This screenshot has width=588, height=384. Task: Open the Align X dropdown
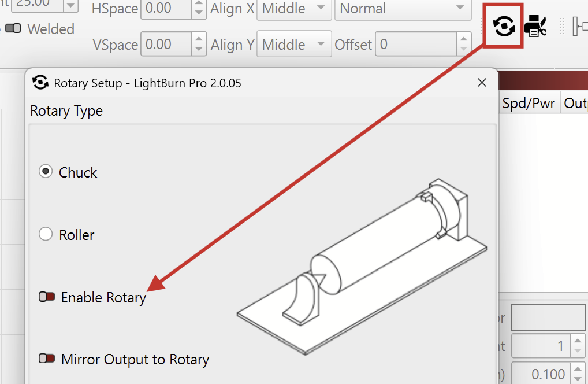tap(293, 9)
